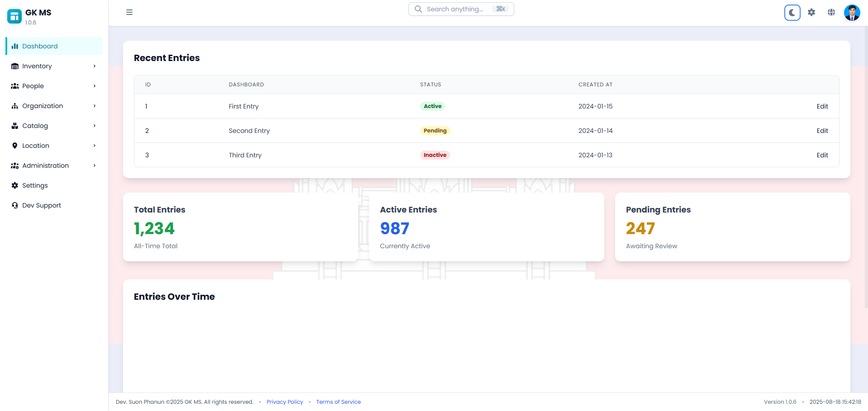868x411 pixels.
Task: Click the Catalog icon in the sidebar
Action: (15, 126)
